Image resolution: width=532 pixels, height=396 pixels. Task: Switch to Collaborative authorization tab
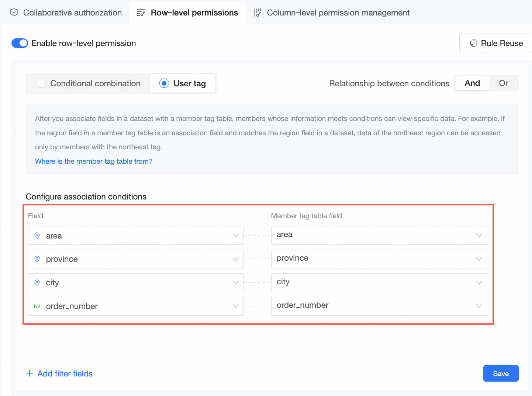[x=72, y=13]
